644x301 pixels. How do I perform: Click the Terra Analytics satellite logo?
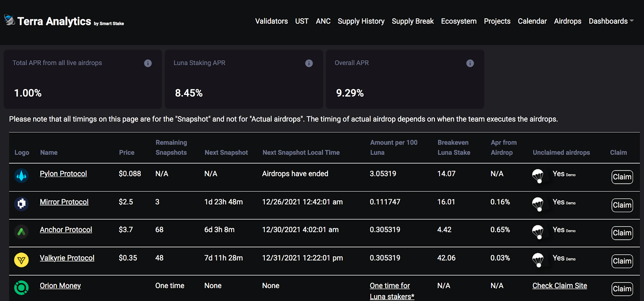[x=10, y=20]
